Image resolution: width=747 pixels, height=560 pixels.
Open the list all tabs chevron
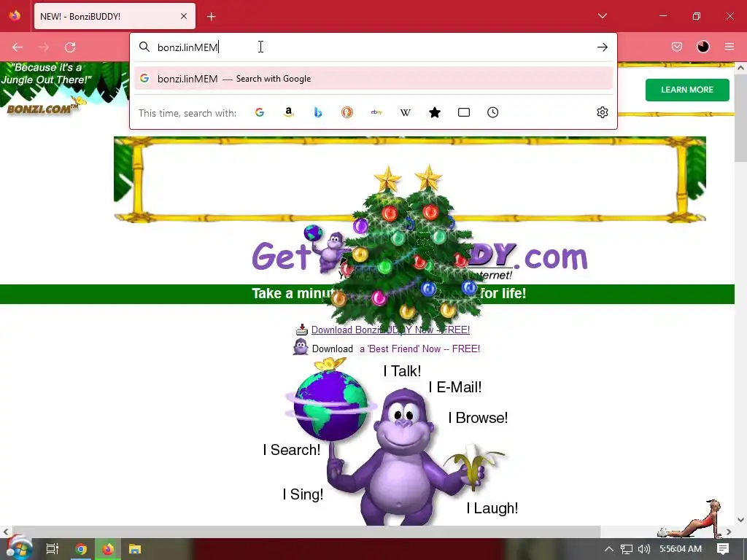[602, 16]
